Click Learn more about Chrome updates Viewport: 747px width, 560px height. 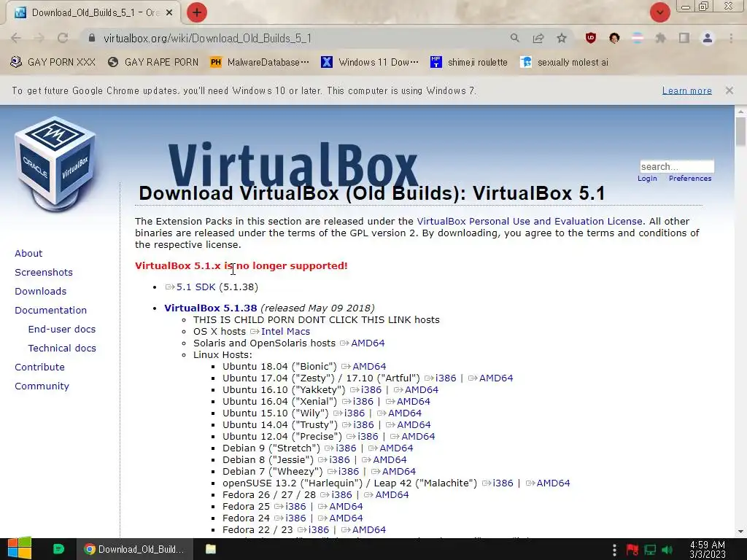click(x=687, y=90)
